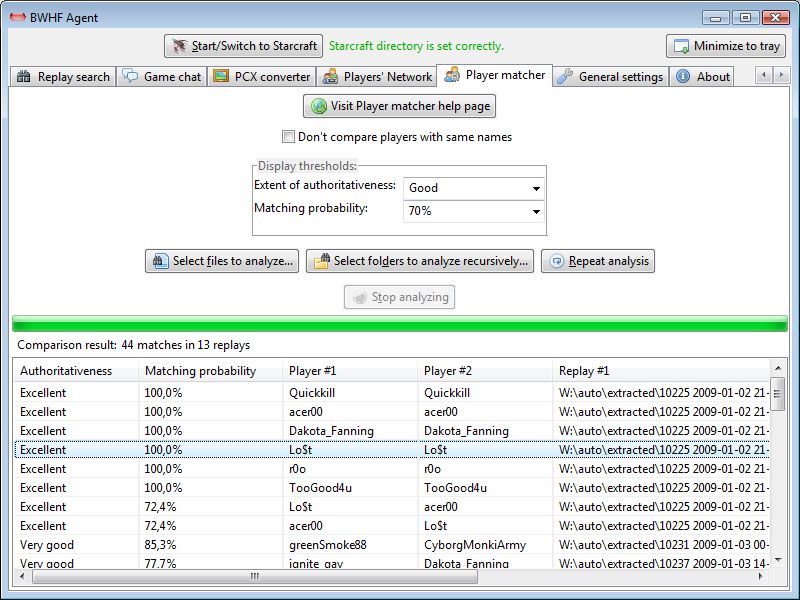Click the vertical scrollbar up arrow

coord(778,367)
